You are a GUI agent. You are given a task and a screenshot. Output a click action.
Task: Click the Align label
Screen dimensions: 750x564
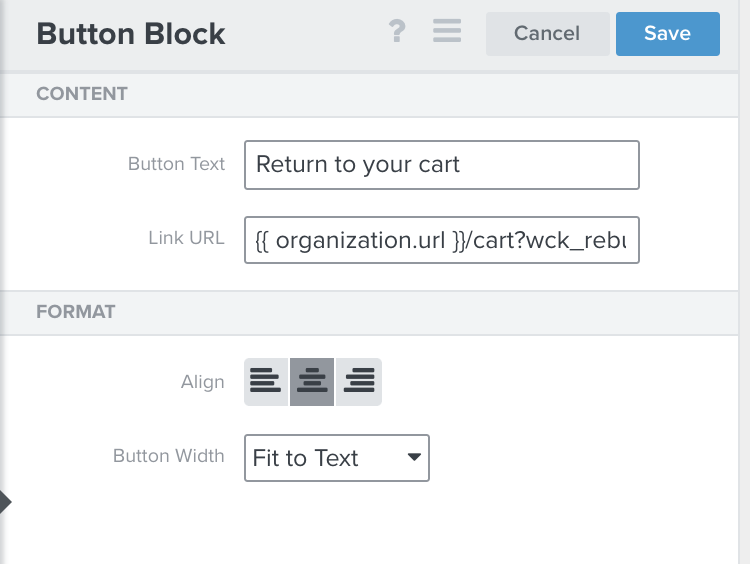[x=203, y=382]
